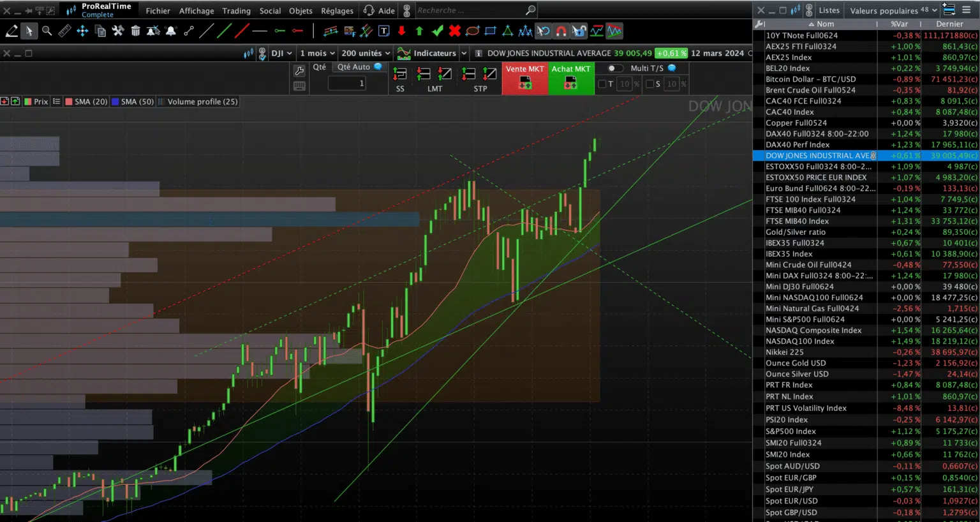
Task: Click the Aide help button
Action: [379, 10]
